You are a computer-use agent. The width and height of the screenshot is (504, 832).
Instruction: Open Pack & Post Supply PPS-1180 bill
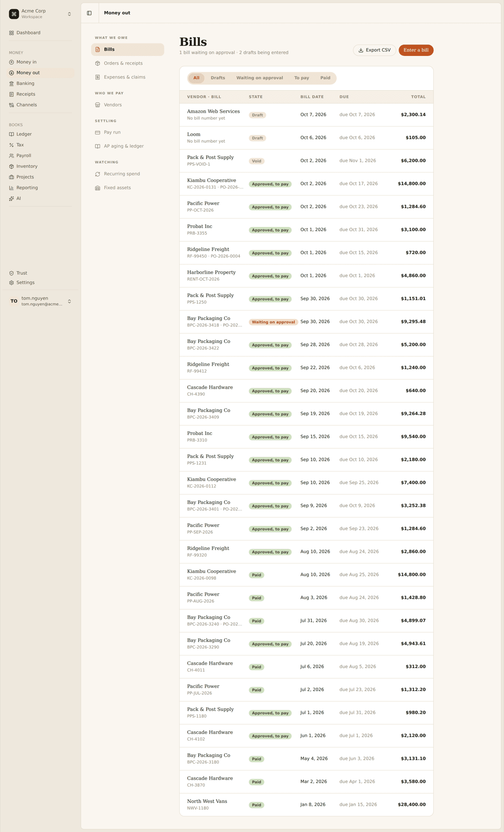(306, 713)
